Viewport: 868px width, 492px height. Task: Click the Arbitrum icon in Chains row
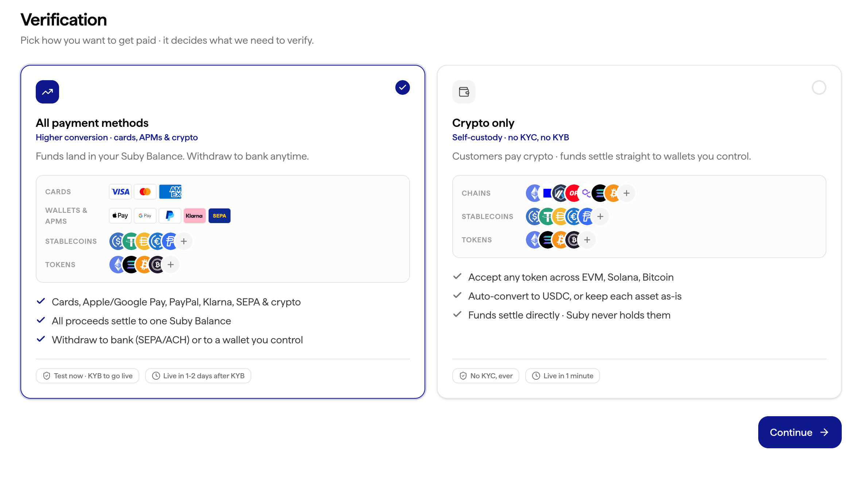(560, 193)
